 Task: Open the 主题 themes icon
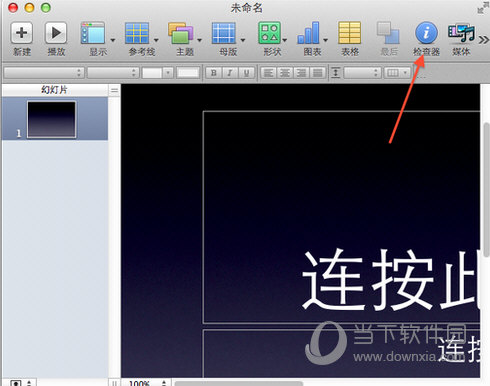click(x=180, y=33)
